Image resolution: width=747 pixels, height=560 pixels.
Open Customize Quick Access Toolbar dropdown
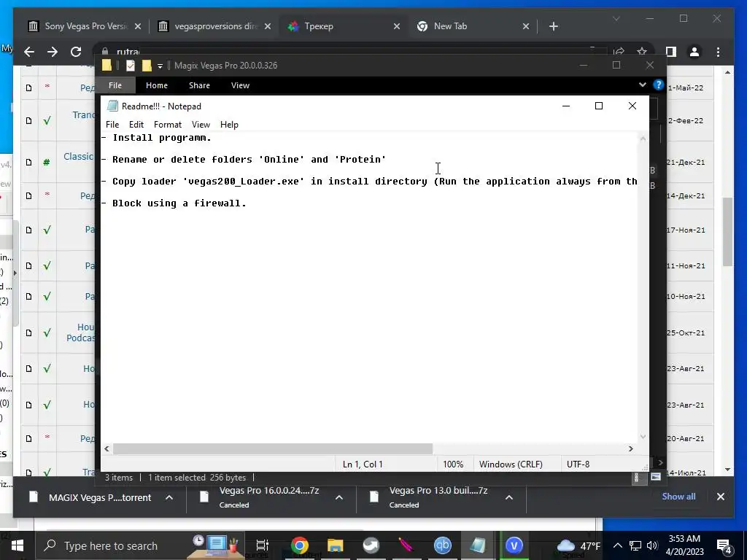pos(160,66)
